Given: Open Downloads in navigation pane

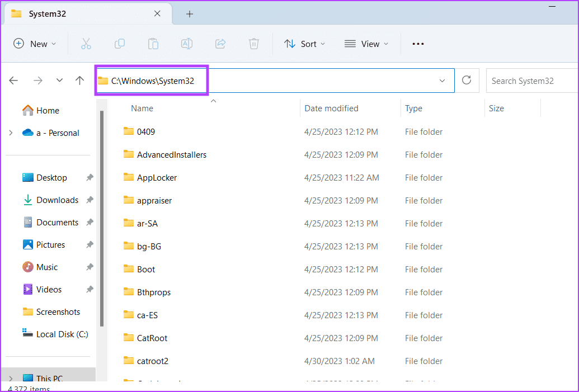Looking at the screenshot, I should click(50, 200).
